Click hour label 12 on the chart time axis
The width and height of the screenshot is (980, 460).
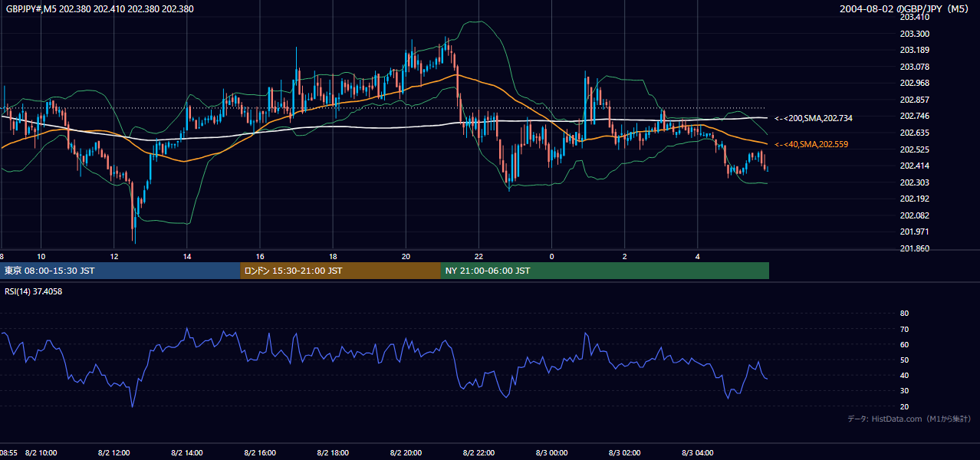click(x=114, y=256)
